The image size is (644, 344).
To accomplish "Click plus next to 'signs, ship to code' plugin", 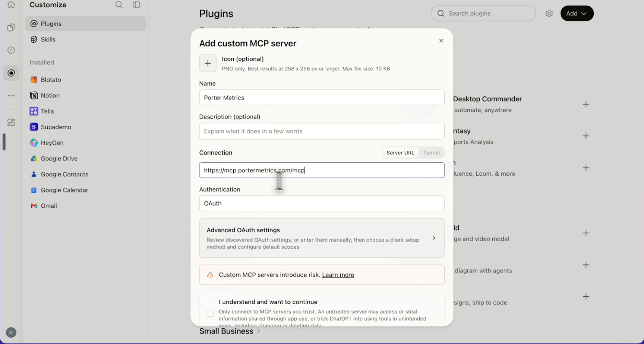I will click(586, 297).
